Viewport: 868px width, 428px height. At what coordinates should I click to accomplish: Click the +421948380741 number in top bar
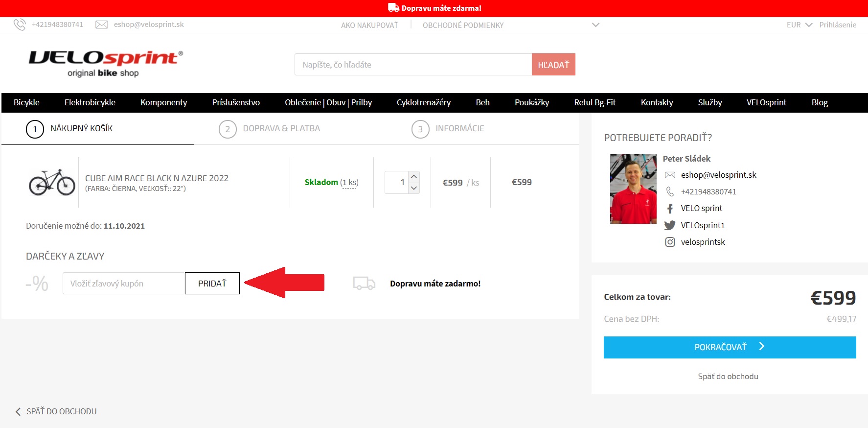pyautogui.click(x=58, y=24)
